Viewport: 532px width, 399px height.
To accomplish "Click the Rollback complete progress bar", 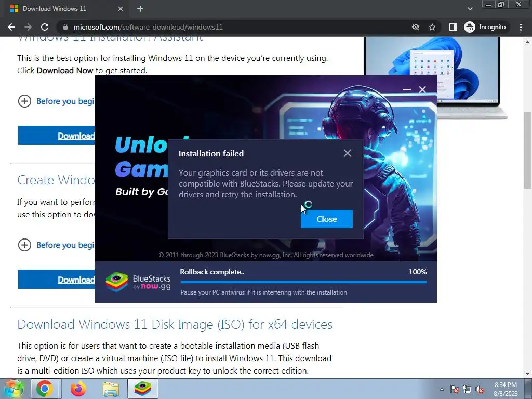I will coord(303,282).
